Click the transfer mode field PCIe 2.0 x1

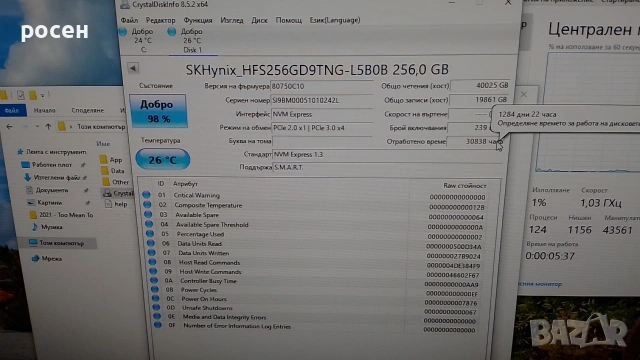322,128
